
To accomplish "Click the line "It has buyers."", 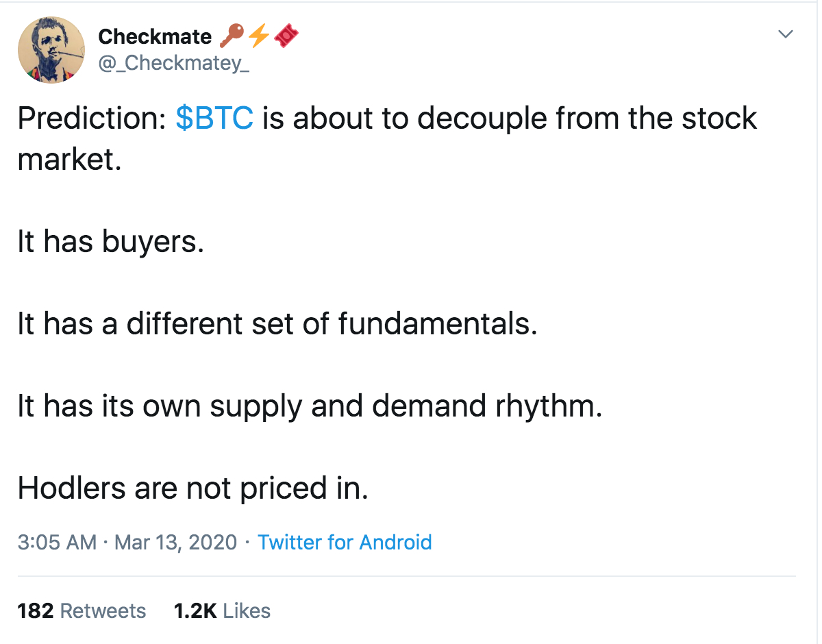I will pyautogui.click(x=111, y=241).
